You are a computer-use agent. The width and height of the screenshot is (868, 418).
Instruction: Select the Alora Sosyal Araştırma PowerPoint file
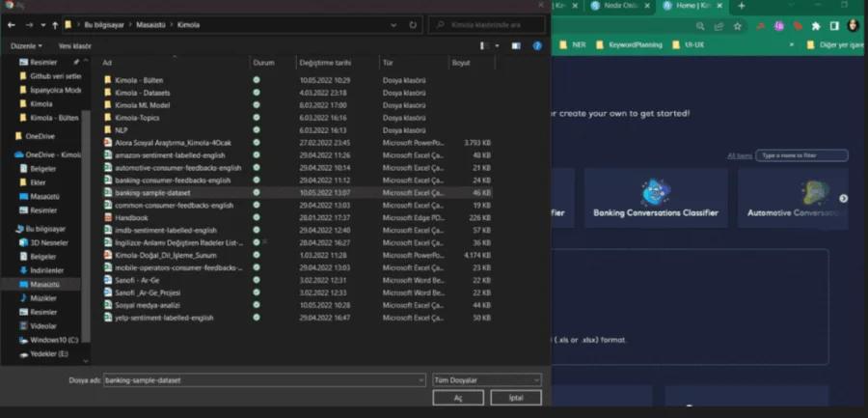(174, 143)
